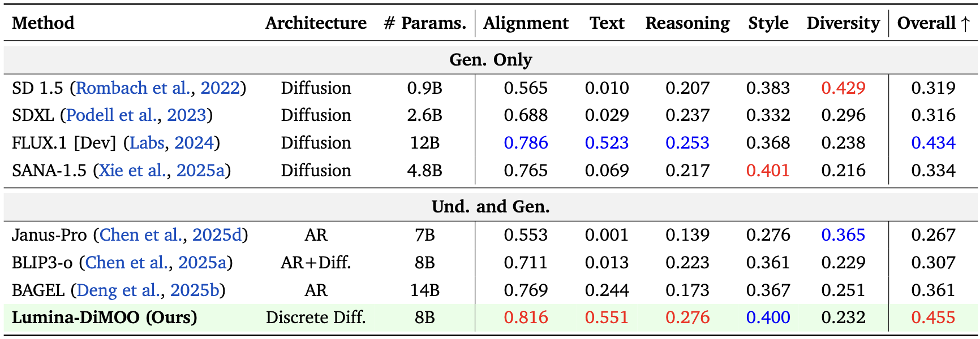Click the Und. and Gen. section heading
The image size is (980, 339).
click(x=491, y=207)
